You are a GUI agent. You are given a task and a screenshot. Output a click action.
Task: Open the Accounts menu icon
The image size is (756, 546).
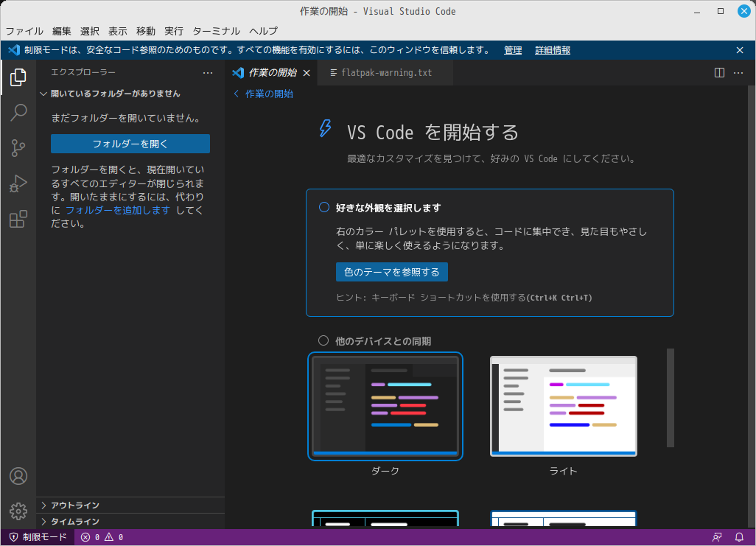click(x=18, y=476)
